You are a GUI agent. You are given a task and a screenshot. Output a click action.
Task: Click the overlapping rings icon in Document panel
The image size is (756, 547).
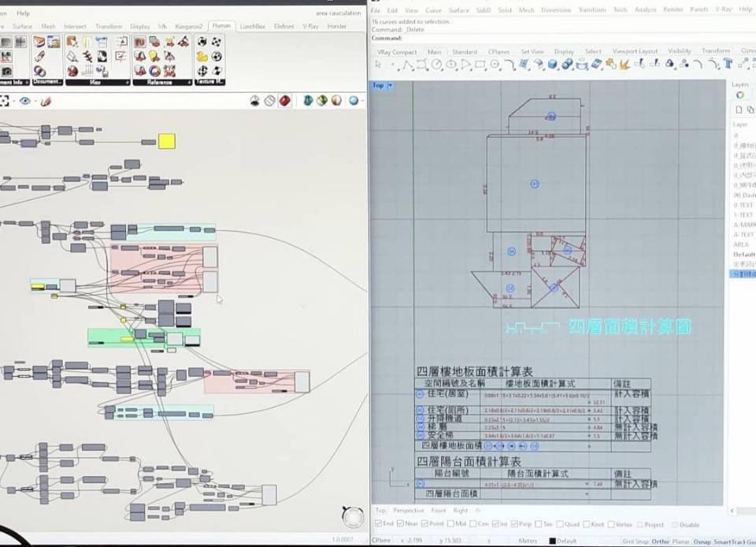point(39,72)
